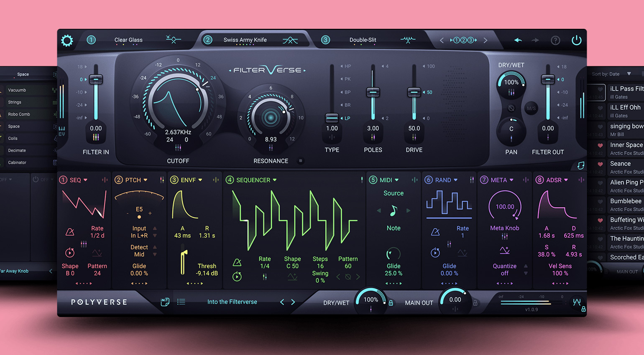The image size is (644, 355).
Task: Click the Poles fader handle
Action: coord(373,92)
